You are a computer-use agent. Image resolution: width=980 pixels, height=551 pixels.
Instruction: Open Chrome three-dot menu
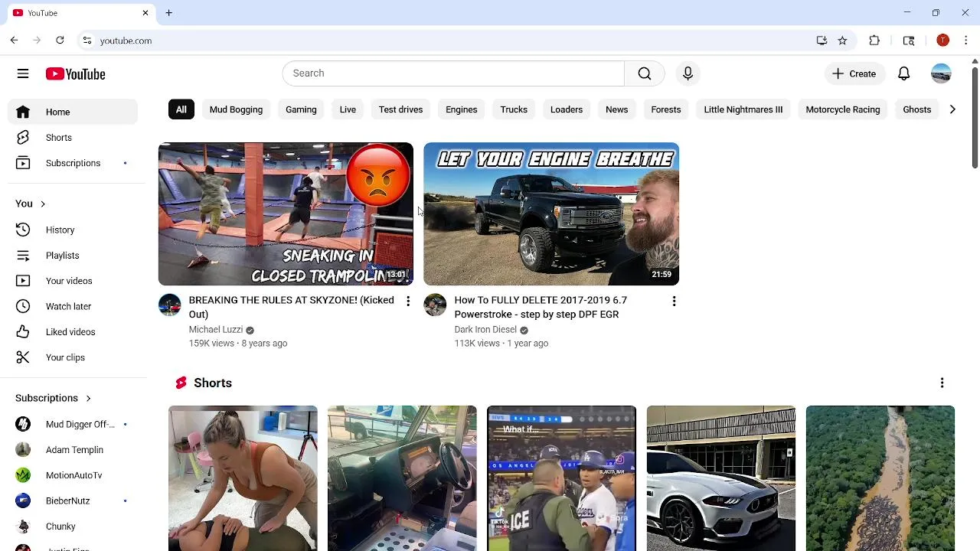966,41
